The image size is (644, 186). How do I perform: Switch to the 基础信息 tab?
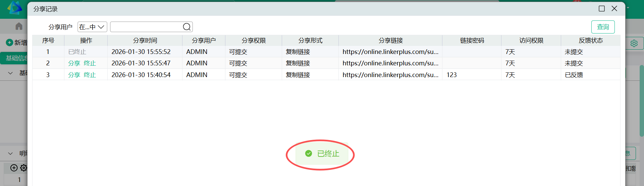16,58
